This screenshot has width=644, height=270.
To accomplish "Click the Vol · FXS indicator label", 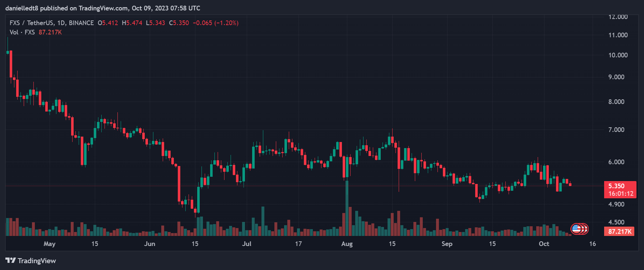I will [x=22, y=32].
